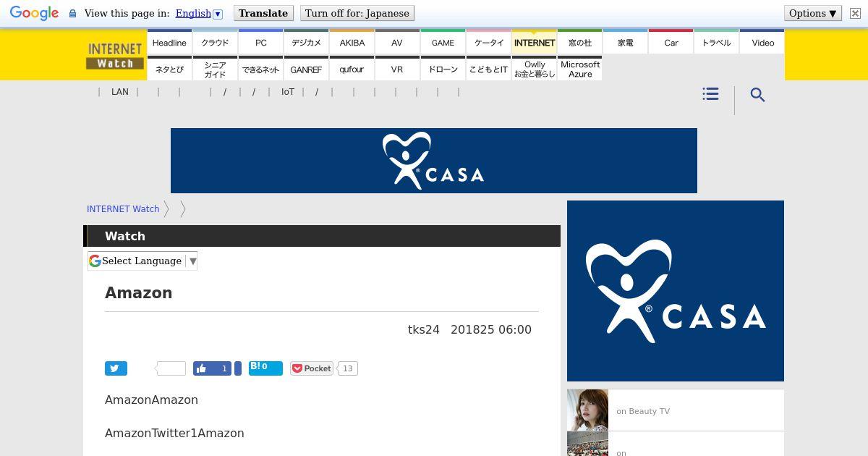868x456 pixels.
Task: Open the ケータイ tab
Action: coord(488,42)
